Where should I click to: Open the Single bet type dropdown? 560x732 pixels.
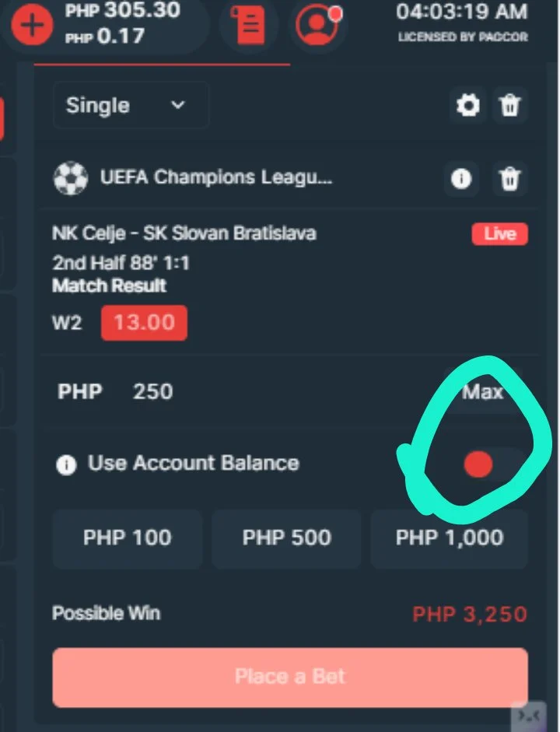point(131,105)
